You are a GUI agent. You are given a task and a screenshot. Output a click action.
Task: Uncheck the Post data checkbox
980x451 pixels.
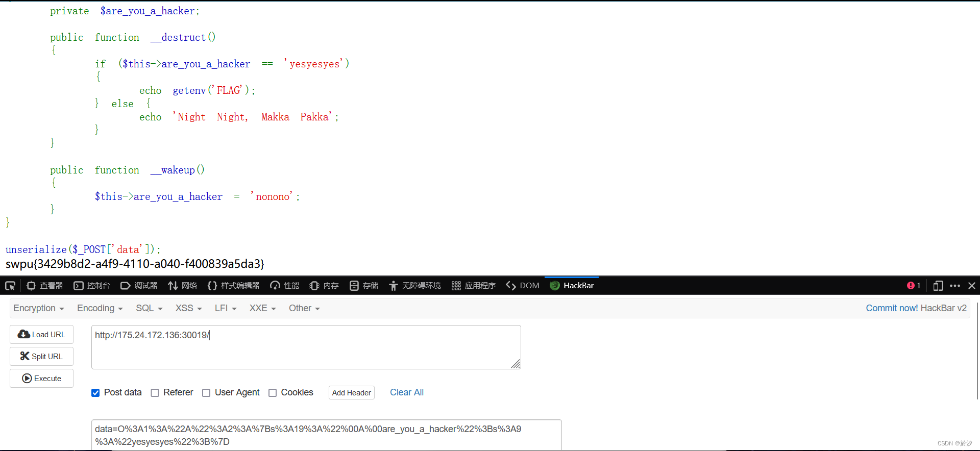tap(95, 393)
